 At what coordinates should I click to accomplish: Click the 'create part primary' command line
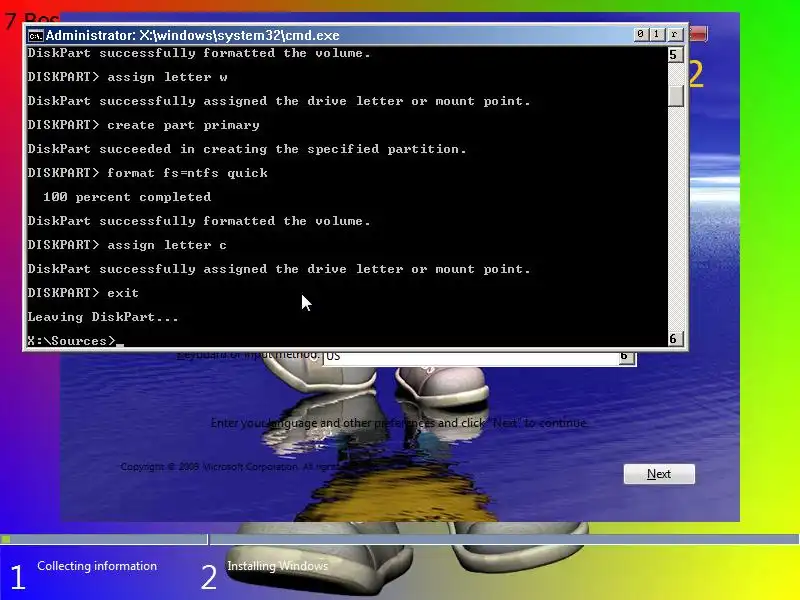[x=143, y=125]
